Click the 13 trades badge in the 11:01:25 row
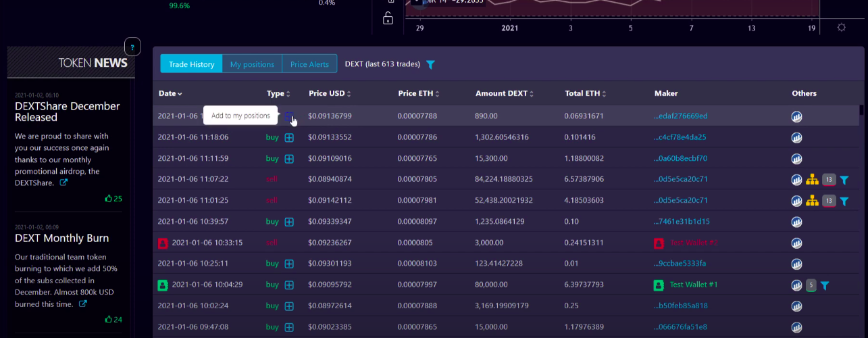Image resolution: width=868 pixels, height=338 pixels. 829,201
